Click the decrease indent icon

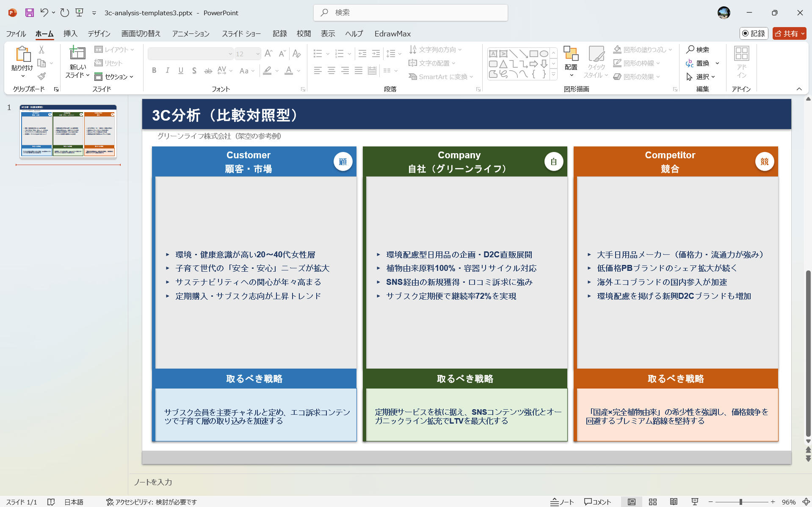click(362, 53)
